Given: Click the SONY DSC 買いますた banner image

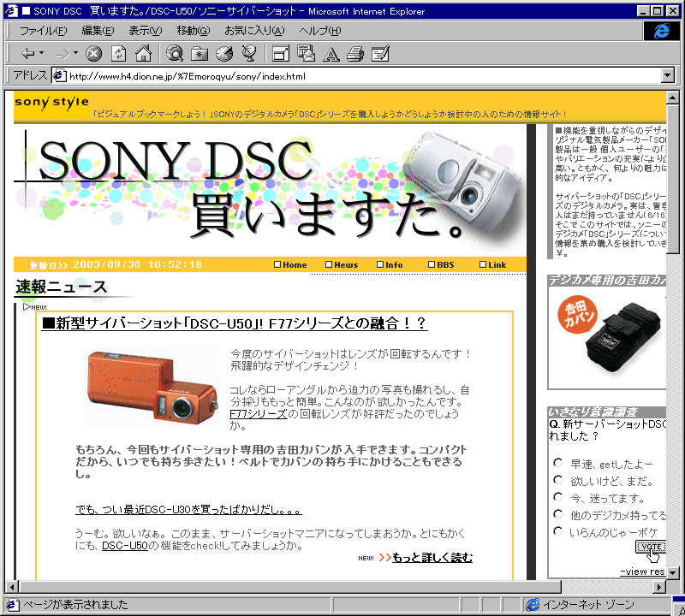Looking at the screenshot, I should click(270, 191).
